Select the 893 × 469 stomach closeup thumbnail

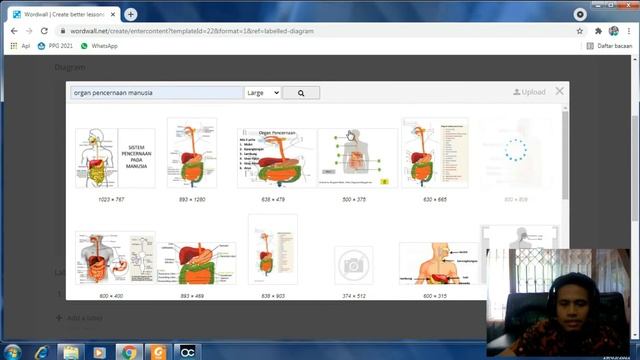click(x=196, y=263)
